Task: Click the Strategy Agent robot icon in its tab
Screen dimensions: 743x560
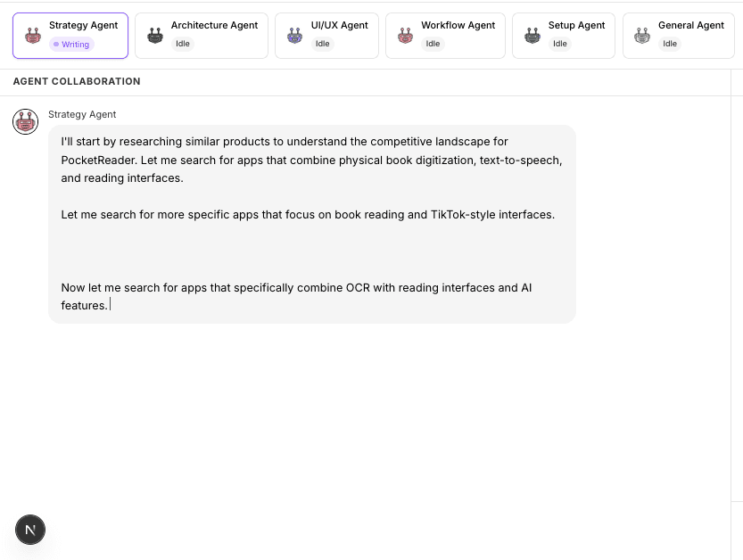Action: point(32,36)
